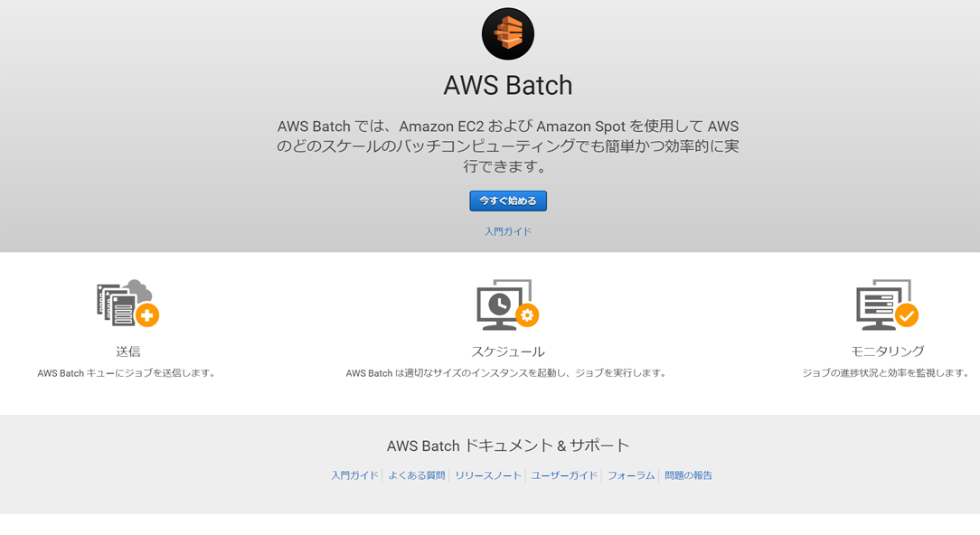Click the AWS Batch page title
Image resolution: width=980 pixels, height=535 pixels.
[507, 85]
